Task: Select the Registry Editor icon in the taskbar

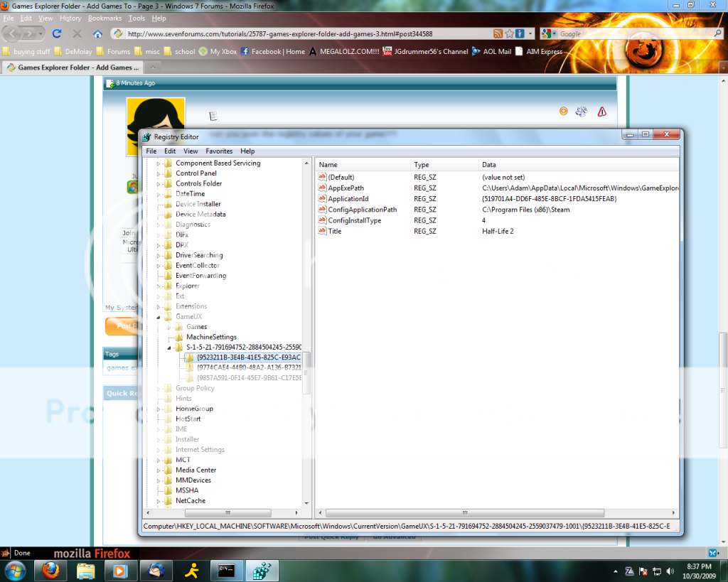Action: coord(262,570)
